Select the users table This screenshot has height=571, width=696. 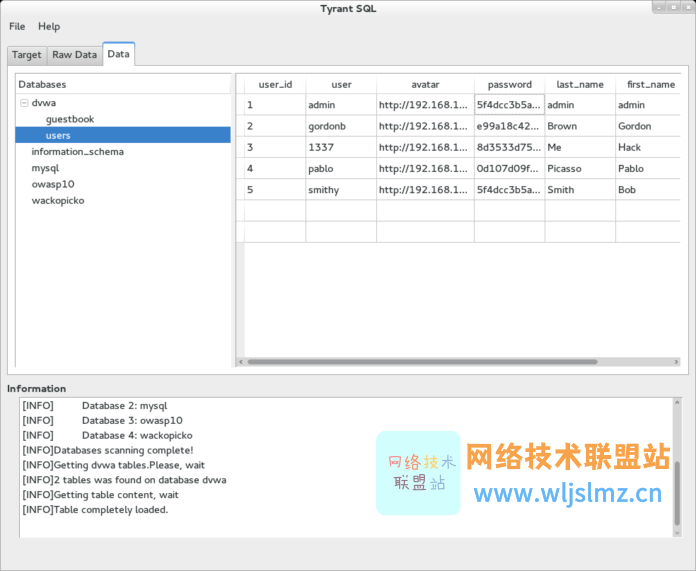pyautogui.click(x=123, y=135)
